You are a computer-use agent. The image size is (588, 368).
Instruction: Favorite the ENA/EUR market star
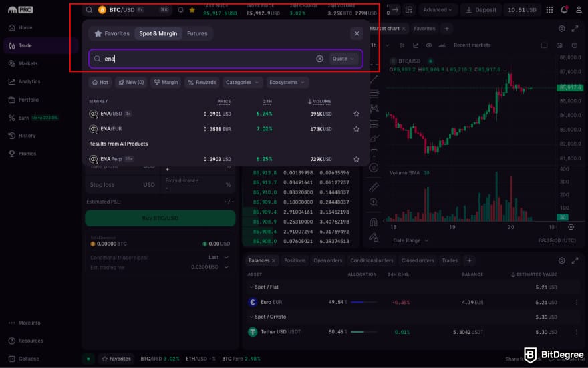[356, 129]
